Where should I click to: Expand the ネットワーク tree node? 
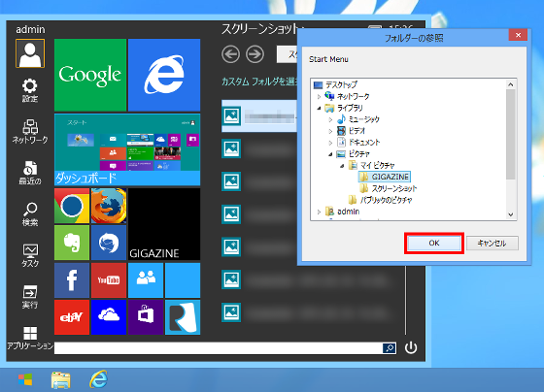(x=319, y=96)
